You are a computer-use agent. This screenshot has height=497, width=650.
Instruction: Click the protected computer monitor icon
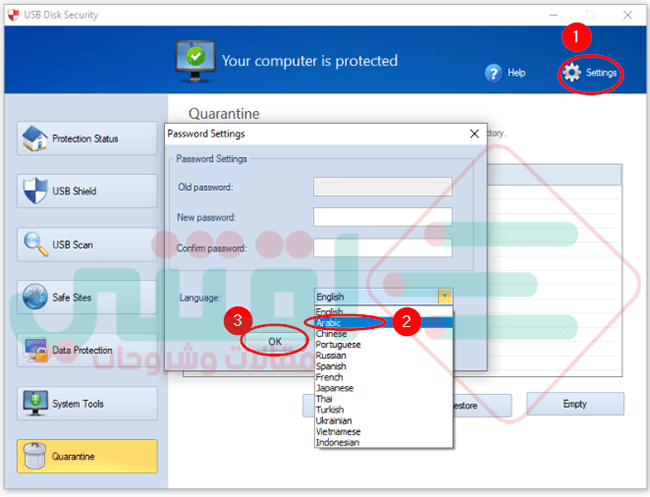pyautogui.click(x=195, y=61)
